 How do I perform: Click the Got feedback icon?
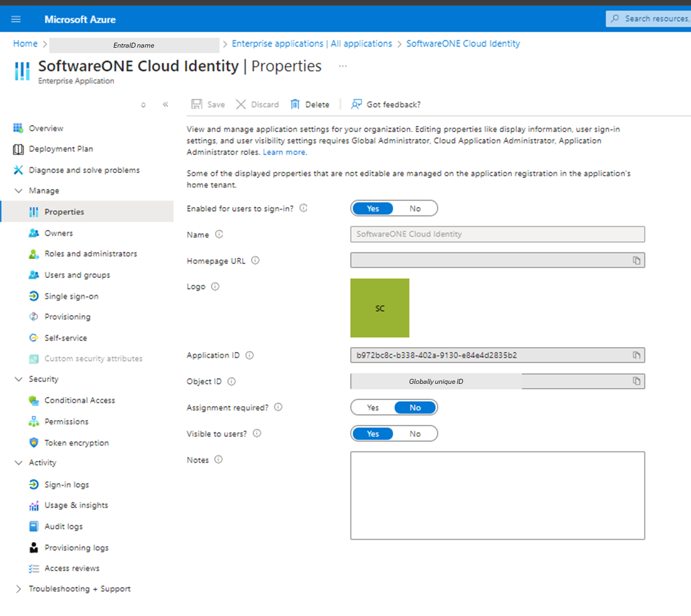point(356,104)
